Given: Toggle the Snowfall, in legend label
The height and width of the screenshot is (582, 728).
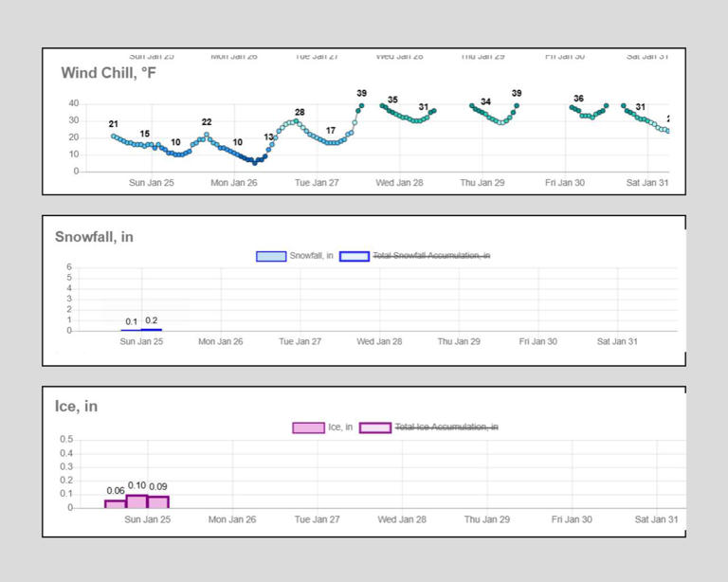Looking at the screenshot, I should [x=311, y=256].
